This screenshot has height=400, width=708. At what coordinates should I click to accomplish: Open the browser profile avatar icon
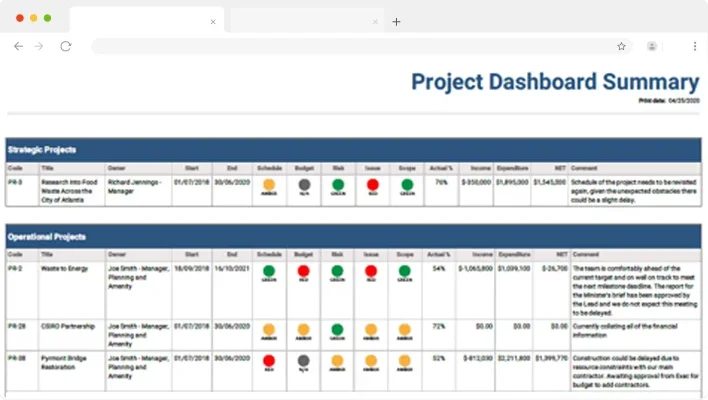pyautogui.click(x=652, y=46)
